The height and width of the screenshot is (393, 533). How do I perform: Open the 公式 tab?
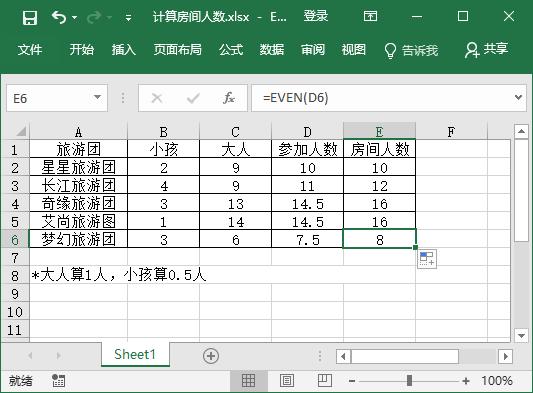tap(231, 50)
